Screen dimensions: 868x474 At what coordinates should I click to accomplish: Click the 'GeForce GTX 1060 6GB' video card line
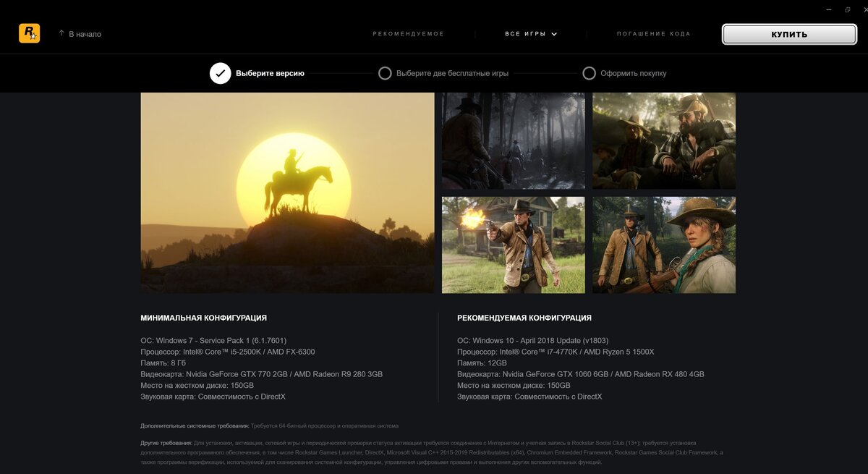(581, 374)
